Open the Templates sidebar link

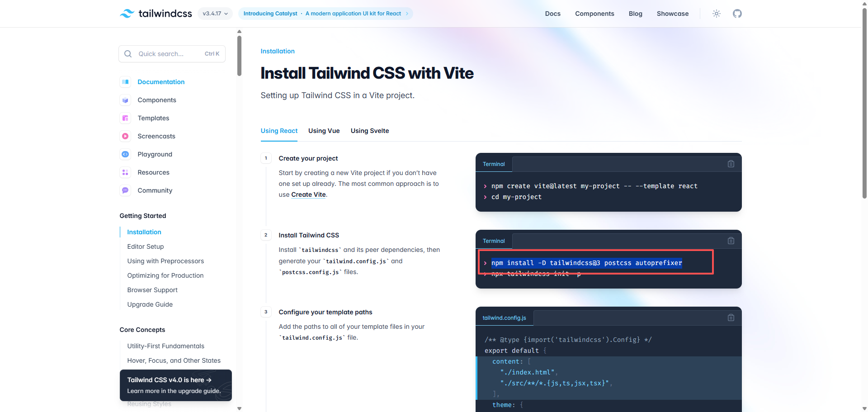[153, 118]
